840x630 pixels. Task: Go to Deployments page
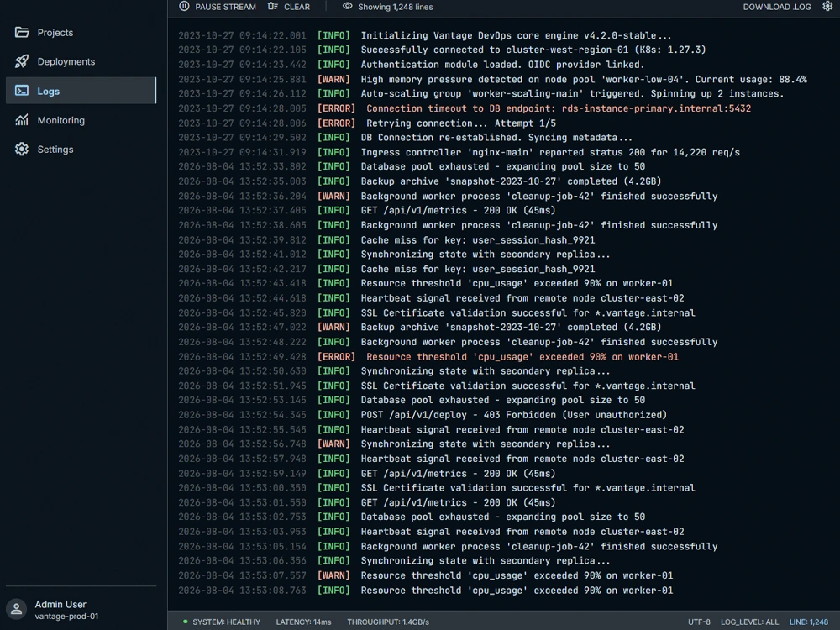[x=81, y=61]
